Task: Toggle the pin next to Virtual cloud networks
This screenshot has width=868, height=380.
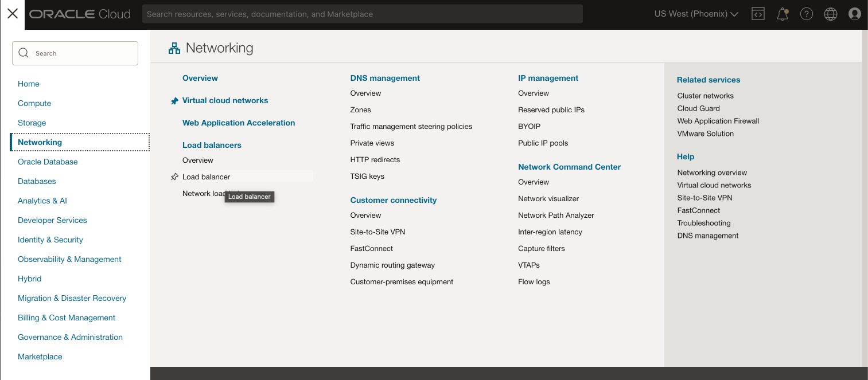Action: (x=174, y=100)
